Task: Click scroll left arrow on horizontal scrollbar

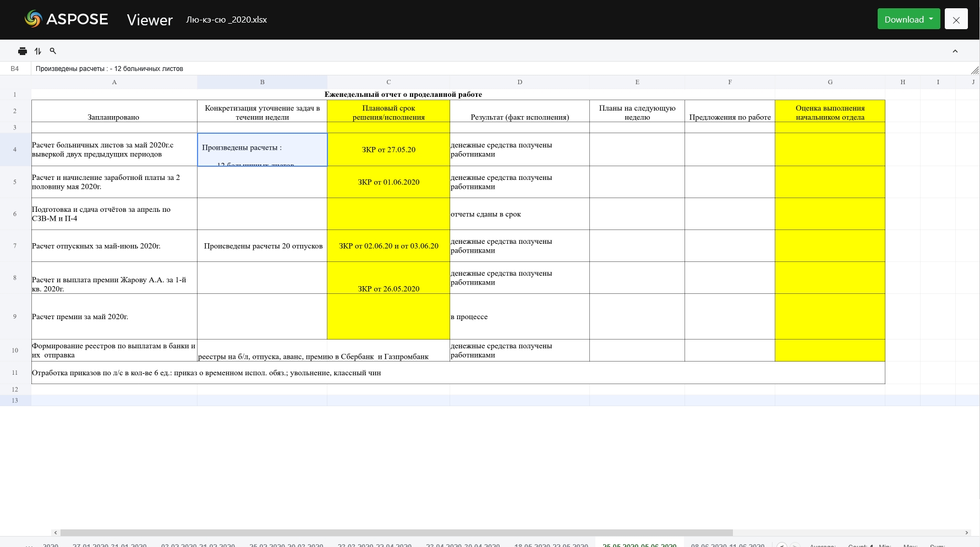Action: click(x=55, y=533)
